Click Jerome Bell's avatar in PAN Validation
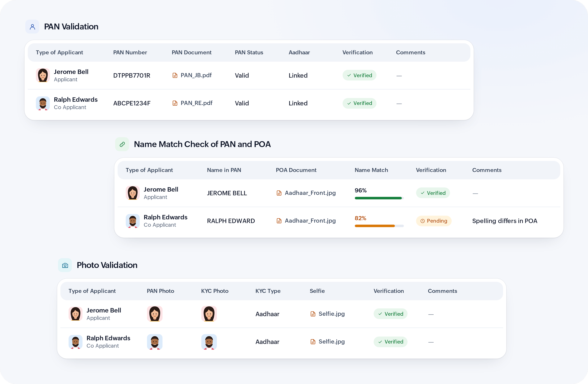 pos(43,75)
